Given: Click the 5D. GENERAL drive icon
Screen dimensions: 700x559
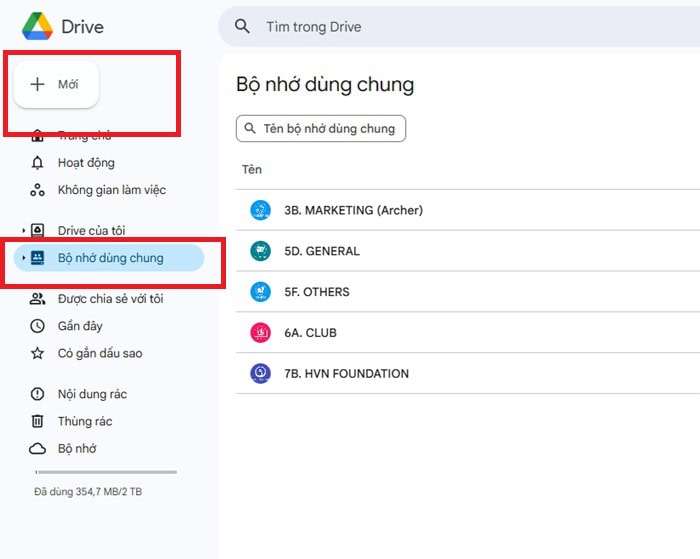Looking at the screenshot, I should pyautogui.click(x=260, y=251).
